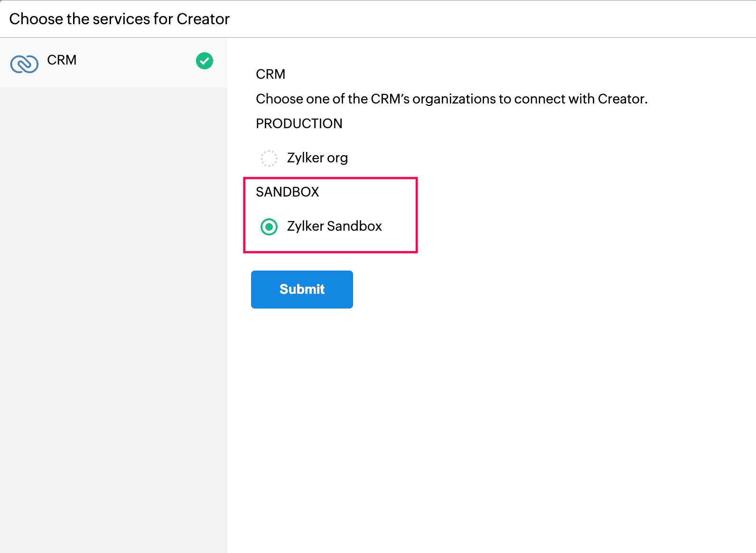Click the CRM heading in main panel
This screenshot has width=756, height=553.
(271, 75)
